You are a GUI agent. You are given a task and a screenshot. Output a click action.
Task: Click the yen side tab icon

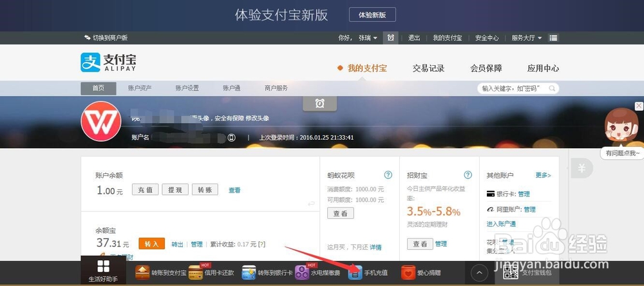click(582, 168)
